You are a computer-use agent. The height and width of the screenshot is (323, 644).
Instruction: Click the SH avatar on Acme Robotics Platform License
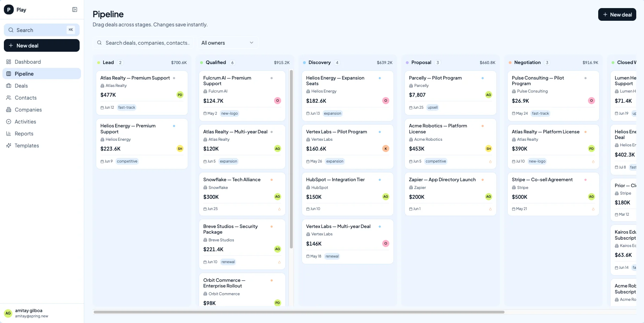[x=489, y=148]
